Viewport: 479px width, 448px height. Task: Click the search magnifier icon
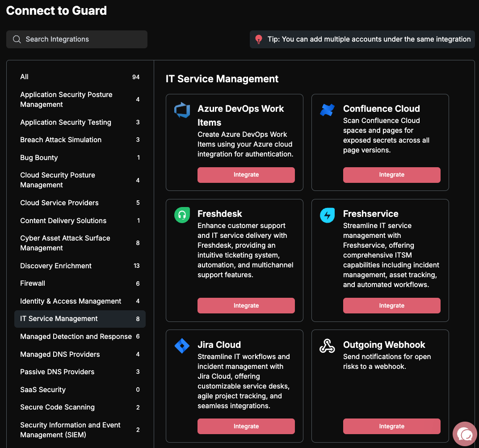pyautogui.click(x=17, y=39)
